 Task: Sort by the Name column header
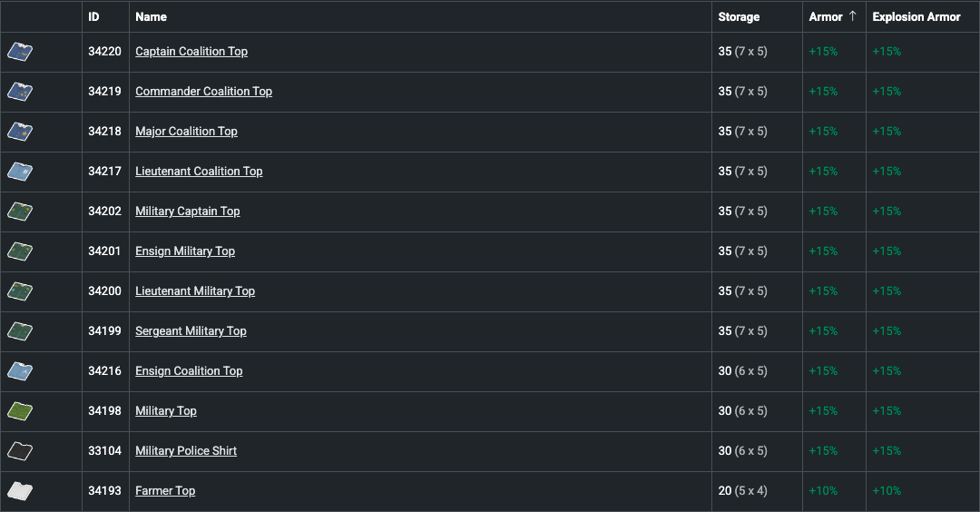click(x=151, y=16)
